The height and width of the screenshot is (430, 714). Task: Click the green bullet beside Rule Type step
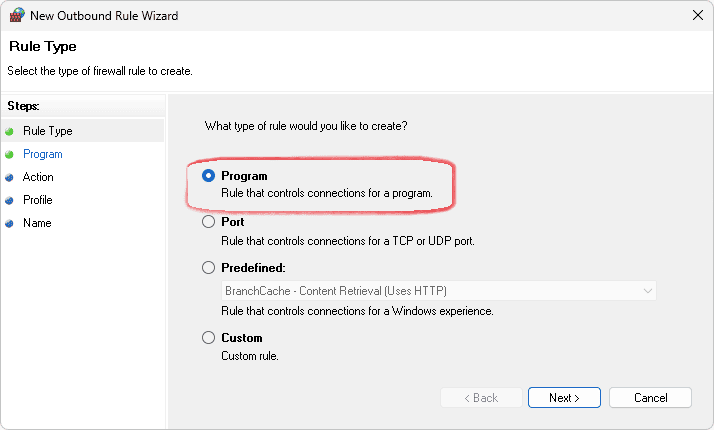[x=10, y=131]
